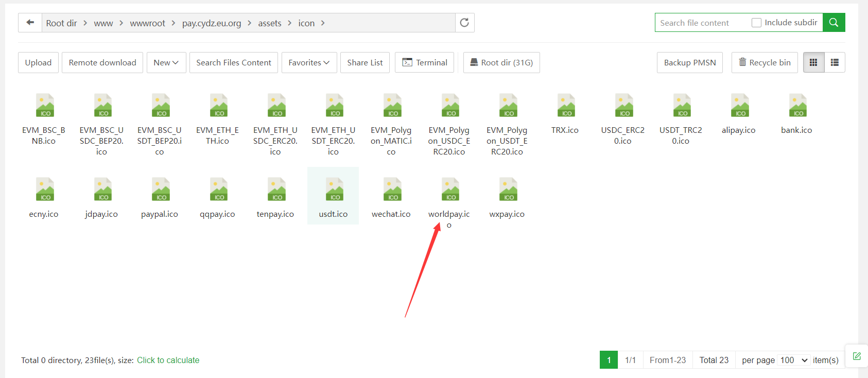868x378 pixels.
Task: Navigate to www breadcrumb
Action: [x=103, y=23]
